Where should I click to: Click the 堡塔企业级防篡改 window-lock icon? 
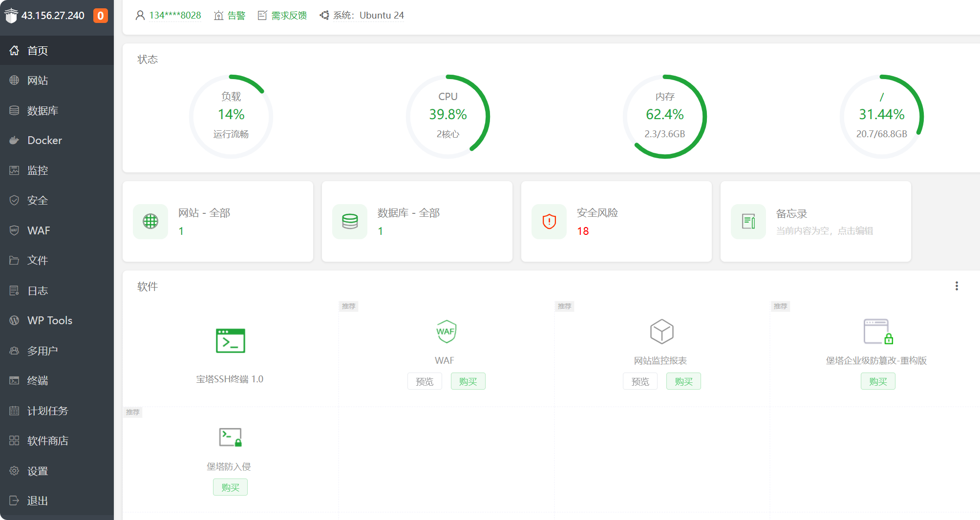point(878,332)
